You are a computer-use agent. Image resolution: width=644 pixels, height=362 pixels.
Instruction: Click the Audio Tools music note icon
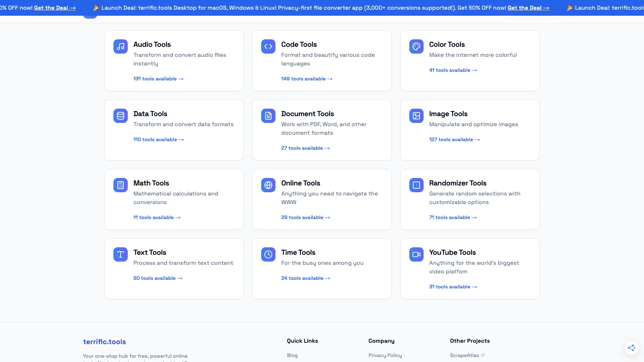pos(121,46)
